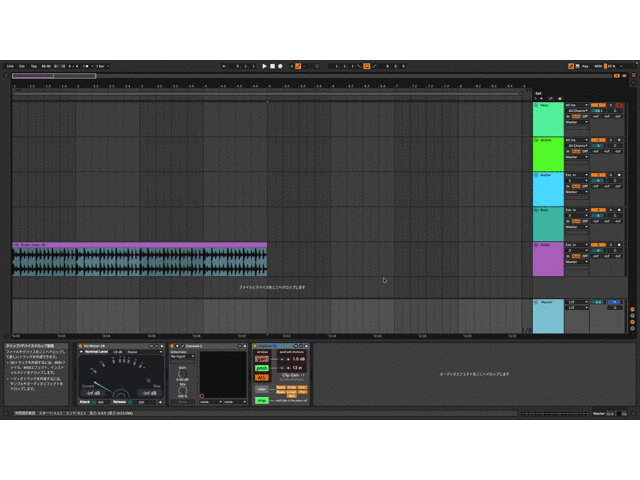The height and width of the screenshot is (480, 640).
Task: Open the Guitar track Ext. In dropdown
Action: point(576,174)
